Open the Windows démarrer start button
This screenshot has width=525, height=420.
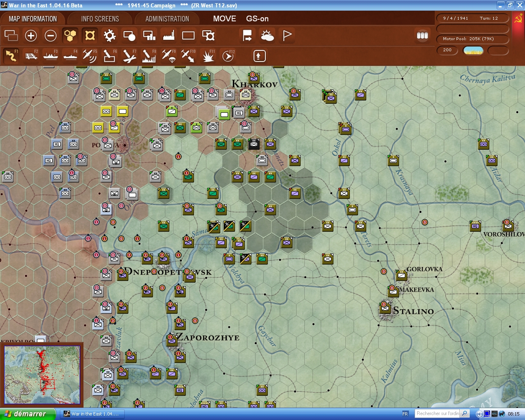pyautogui.click(x=27, y=414)
